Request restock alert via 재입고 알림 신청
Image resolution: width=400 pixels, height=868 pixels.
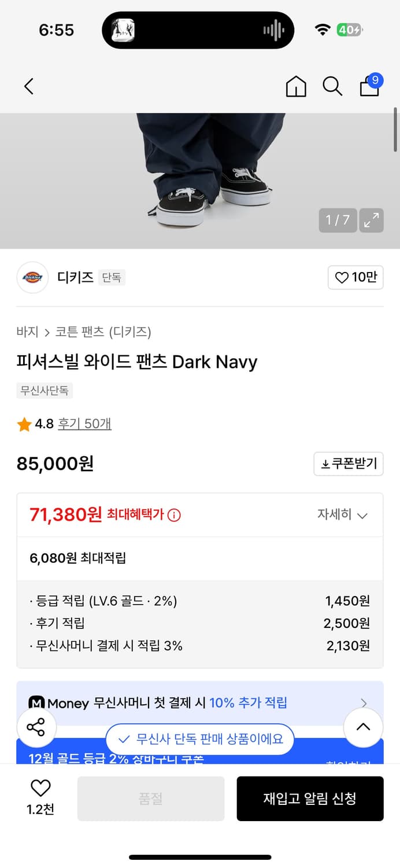tap(310, 799)
